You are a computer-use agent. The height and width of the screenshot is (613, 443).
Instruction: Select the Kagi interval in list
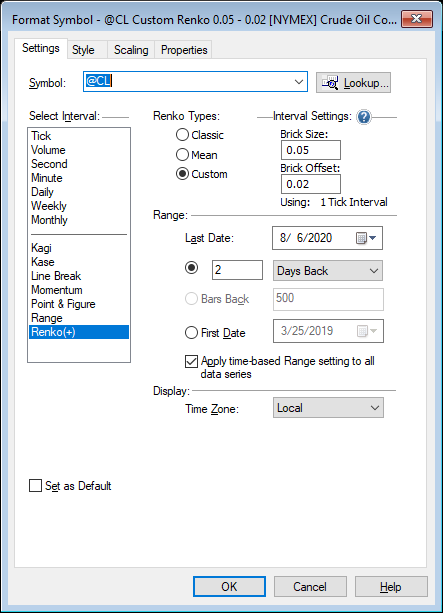[41, 248]
